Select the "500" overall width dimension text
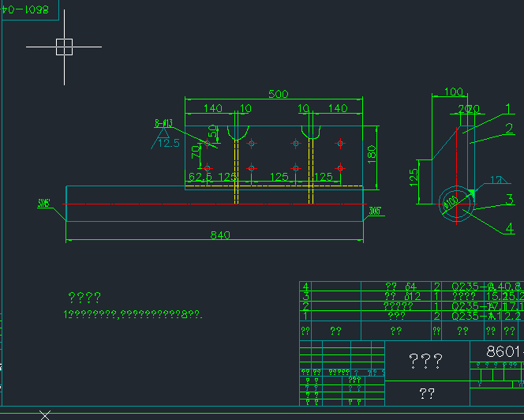 (x=279, y=94)
